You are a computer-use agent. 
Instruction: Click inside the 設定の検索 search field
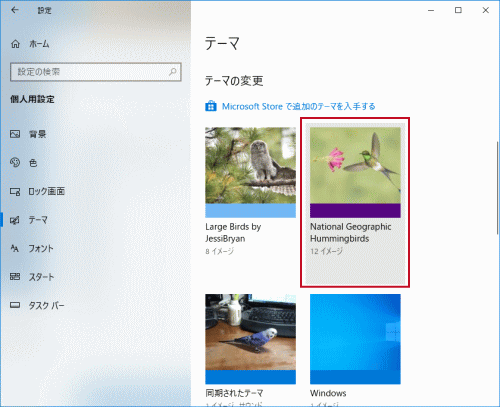pyautogui.click(x=96, y=72)
